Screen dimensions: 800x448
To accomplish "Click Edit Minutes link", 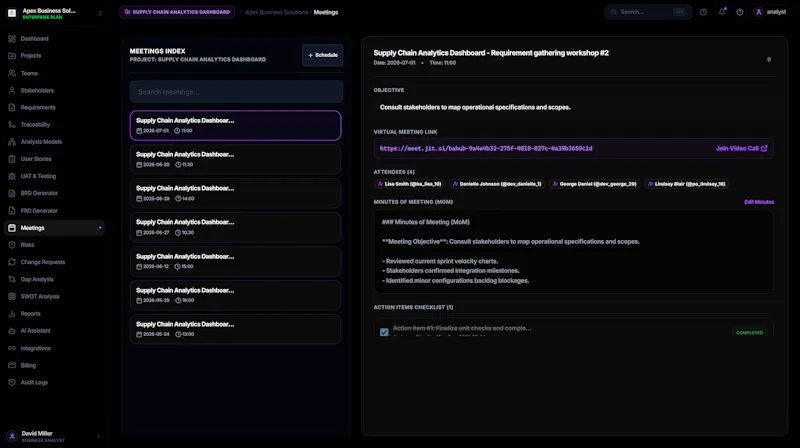I will point(759,202).
